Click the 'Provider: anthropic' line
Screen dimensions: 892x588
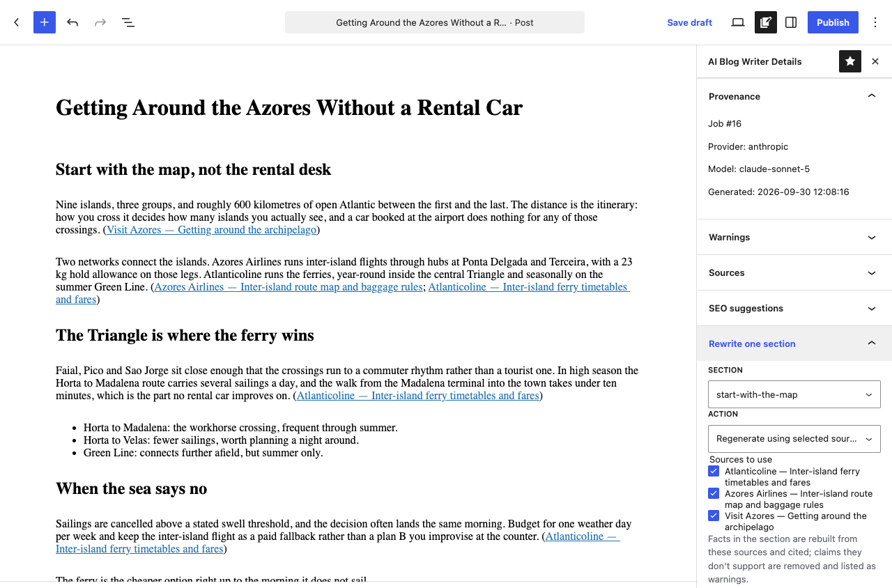pyautogui.click(x=748, y=147)
